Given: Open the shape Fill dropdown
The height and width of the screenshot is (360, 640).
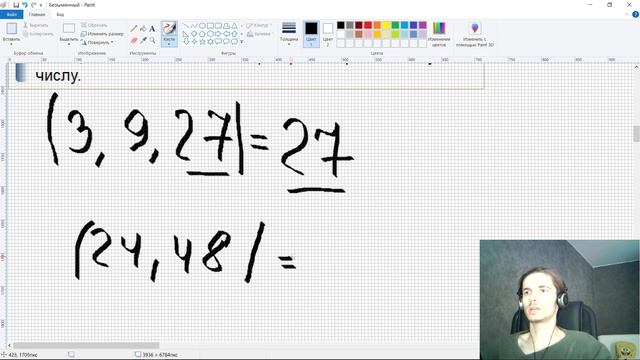Looking at the screenshot, I should point(259,34).
